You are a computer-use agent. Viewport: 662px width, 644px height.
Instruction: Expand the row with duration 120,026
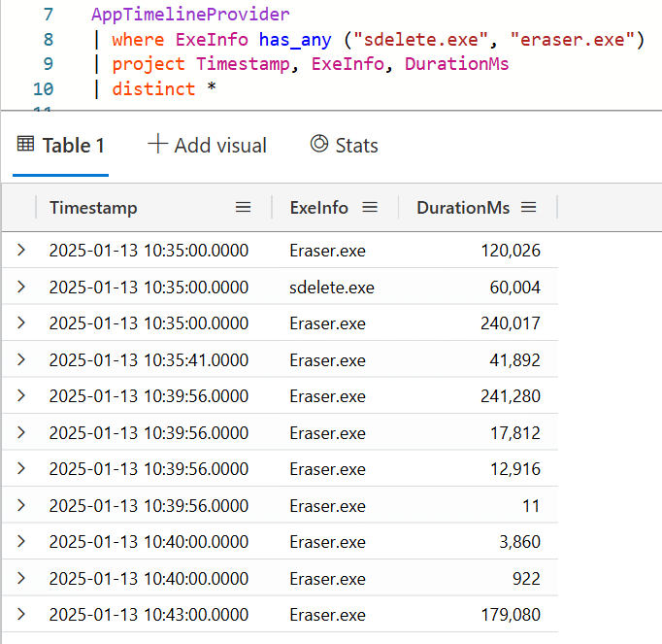coord(21,251)
